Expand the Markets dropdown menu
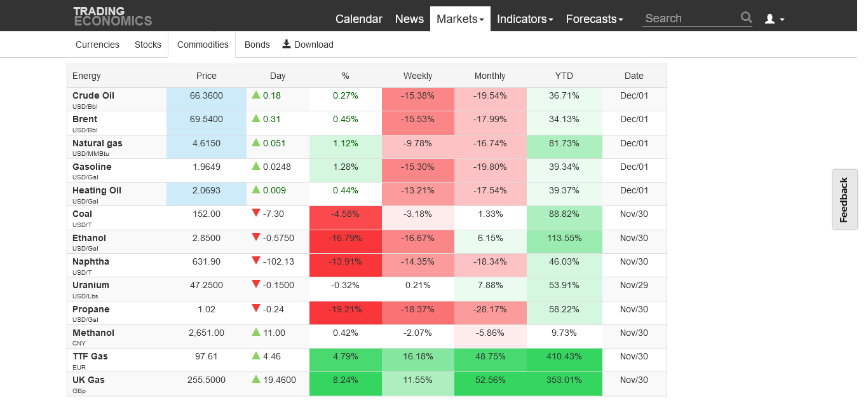 pyautogui.click(x=460, y=19)
